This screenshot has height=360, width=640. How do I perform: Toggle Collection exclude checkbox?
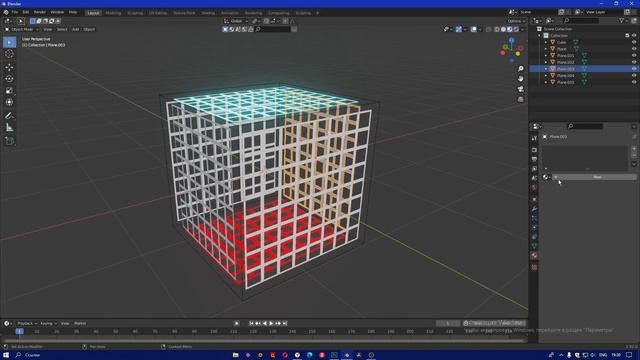tap(627, 36)
